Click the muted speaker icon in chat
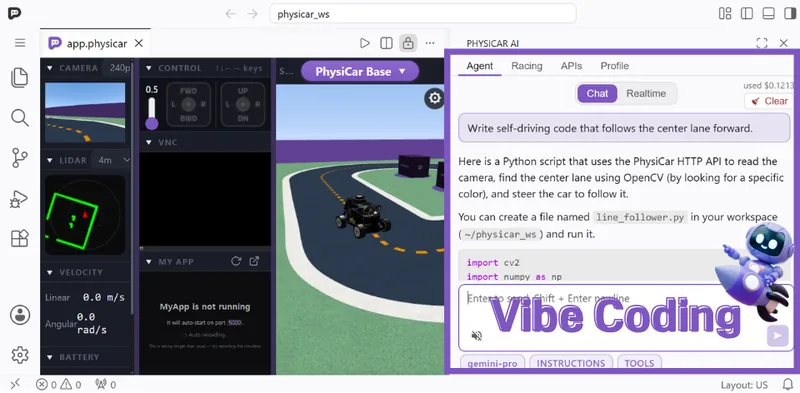The width and height of the screenshot is (800, 393). coord(477,335)
